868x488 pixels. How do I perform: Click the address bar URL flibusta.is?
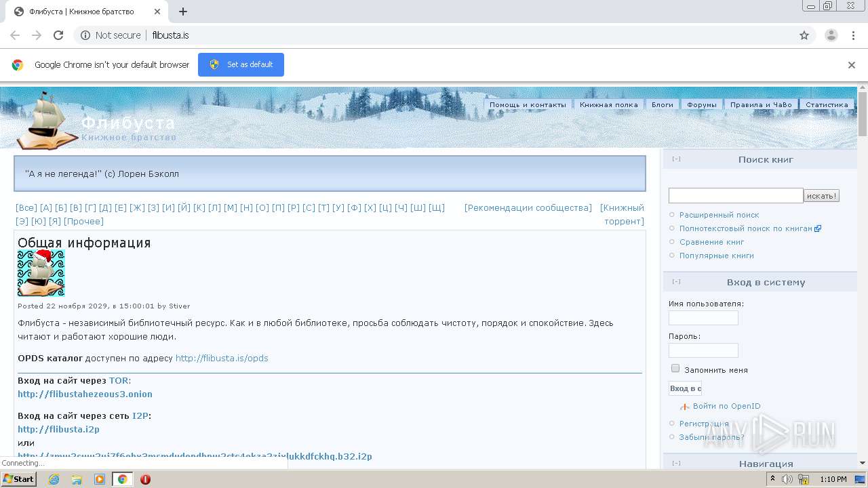(x=170, y=35)
